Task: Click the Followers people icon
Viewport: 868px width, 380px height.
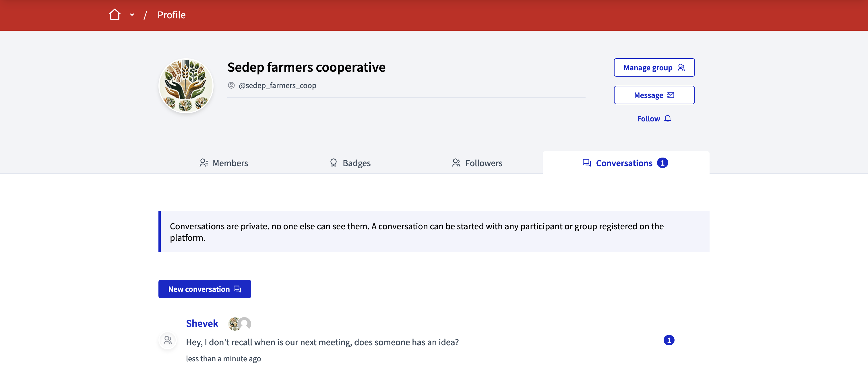Action: point(456,162)
